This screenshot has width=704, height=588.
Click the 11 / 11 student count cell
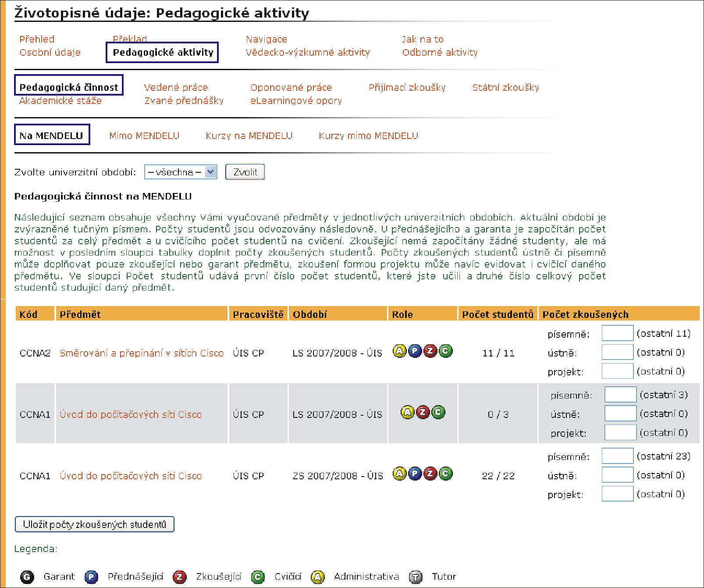point(498,353)
